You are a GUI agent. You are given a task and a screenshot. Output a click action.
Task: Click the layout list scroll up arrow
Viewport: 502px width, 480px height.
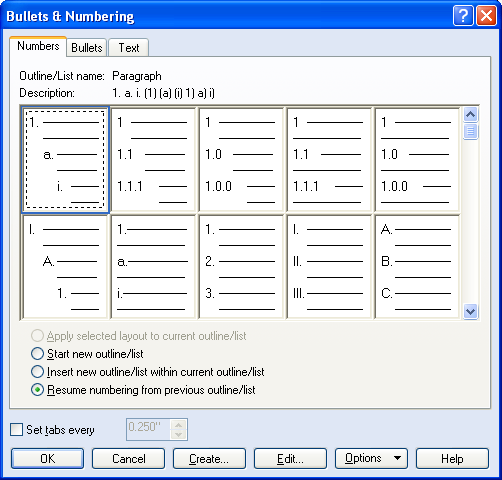(470, 115)
